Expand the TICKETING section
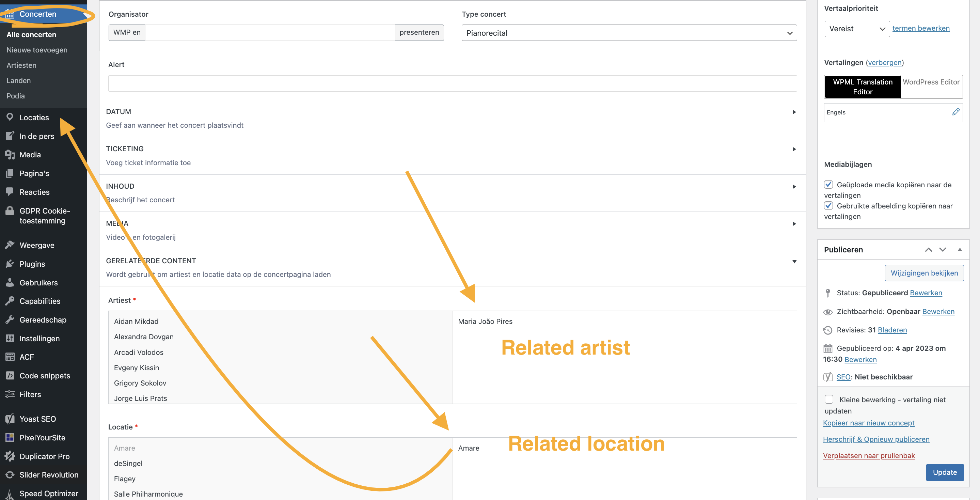The height and width of the screenshot is (500, 980). (794, 149)
